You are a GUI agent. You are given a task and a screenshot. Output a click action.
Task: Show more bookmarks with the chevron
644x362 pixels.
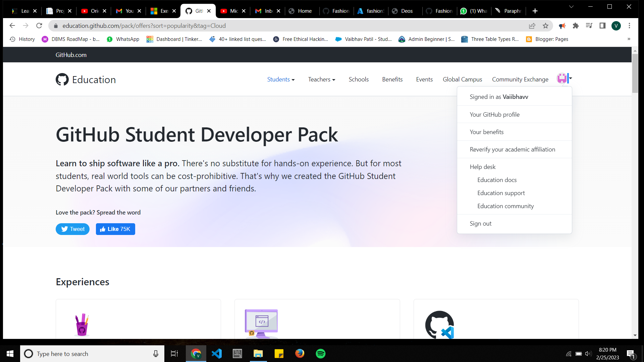[x=629, y=39]
